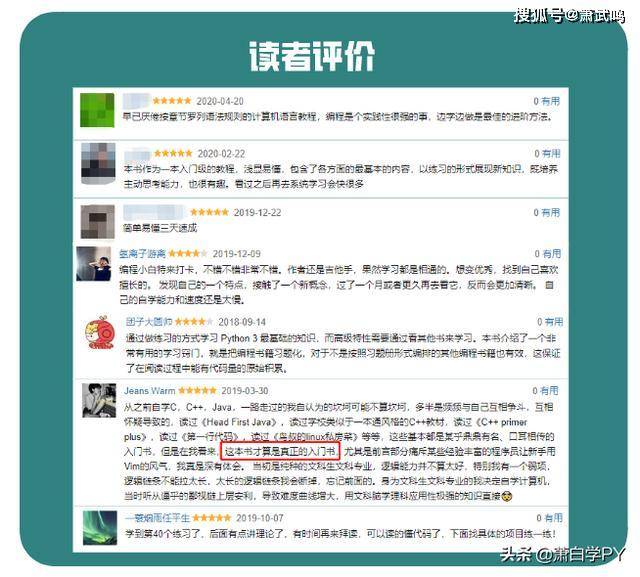The width and height of the screenshot is (640, 577).
Task: Mark the 2020-02-22 review as 有用
Action: point(546,153)
